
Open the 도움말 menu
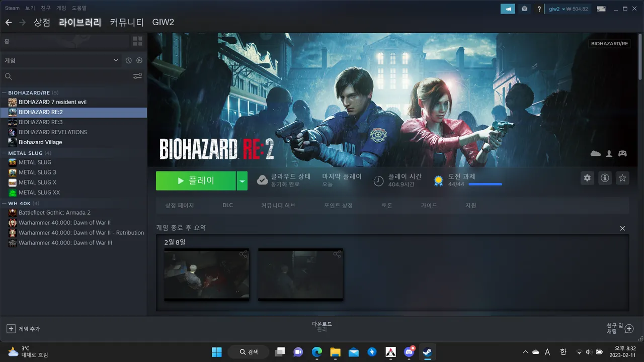click(x=79, y=8)
